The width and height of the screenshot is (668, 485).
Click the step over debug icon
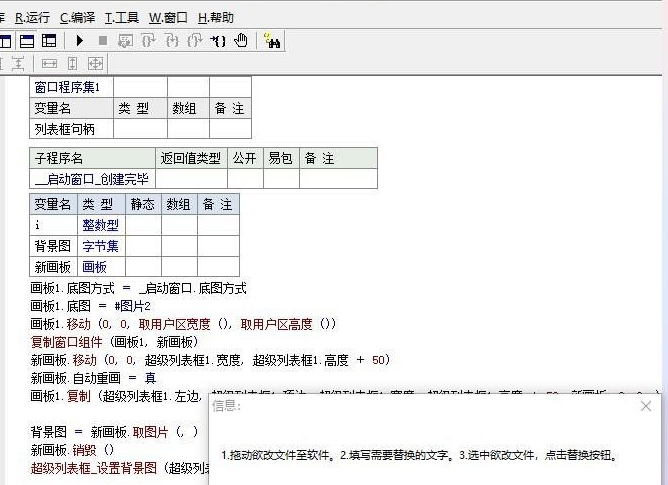tap(148, 41)
